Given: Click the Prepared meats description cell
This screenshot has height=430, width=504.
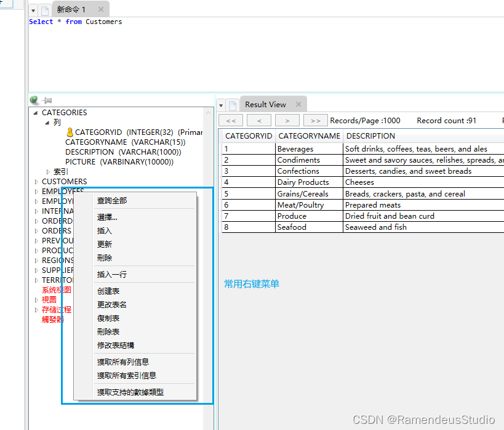Looking at the screenshot, I should coord(423,205).
